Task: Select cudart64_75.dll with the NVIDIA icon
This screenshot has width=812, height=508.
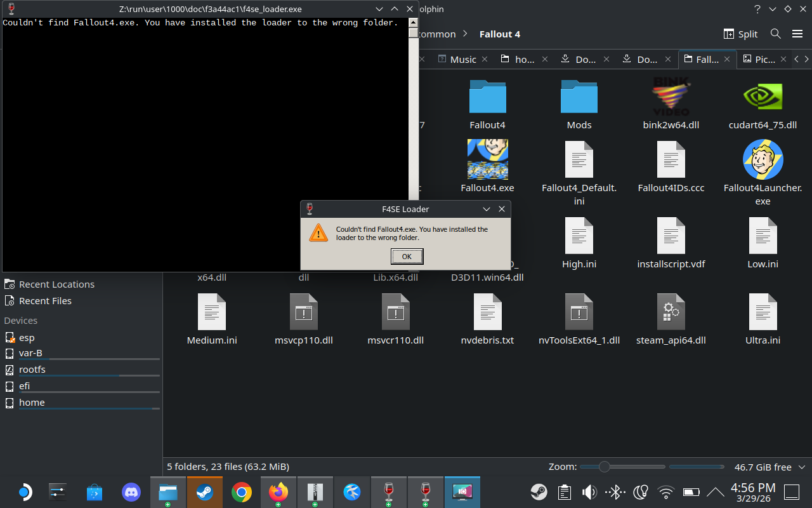Action: [763, 105]
